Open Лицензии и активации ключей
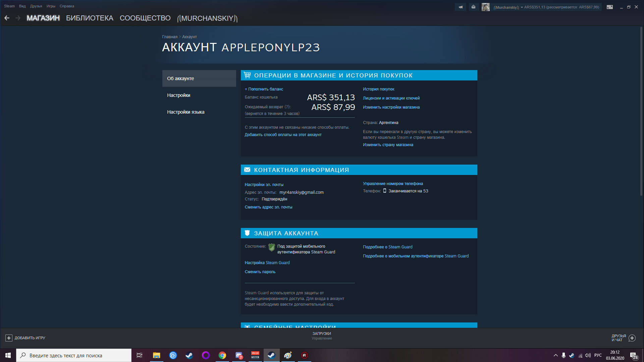Image resolution: width=644 pixels, height=362 pixels. pos(391,98)
